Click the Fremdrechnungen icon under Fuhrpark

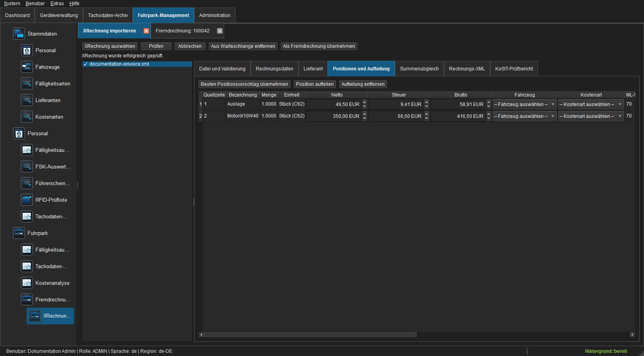pyautogui.click(x=27, y=299)
